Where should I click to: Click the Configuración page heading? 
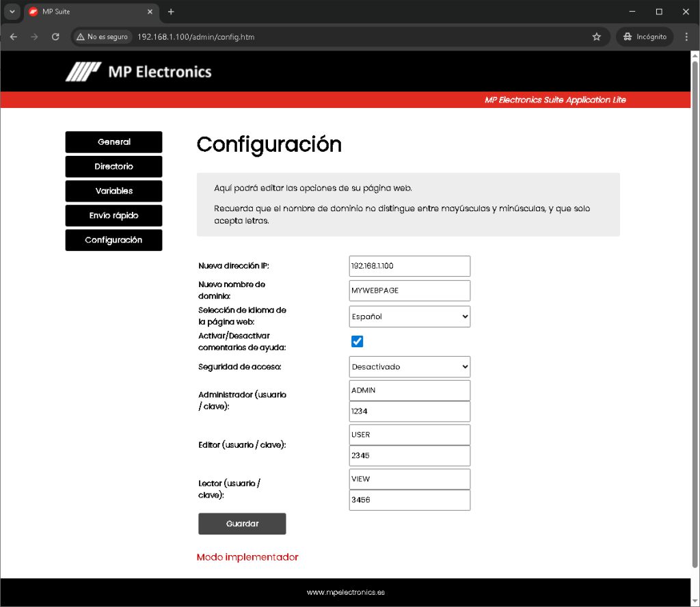[269, 144]
